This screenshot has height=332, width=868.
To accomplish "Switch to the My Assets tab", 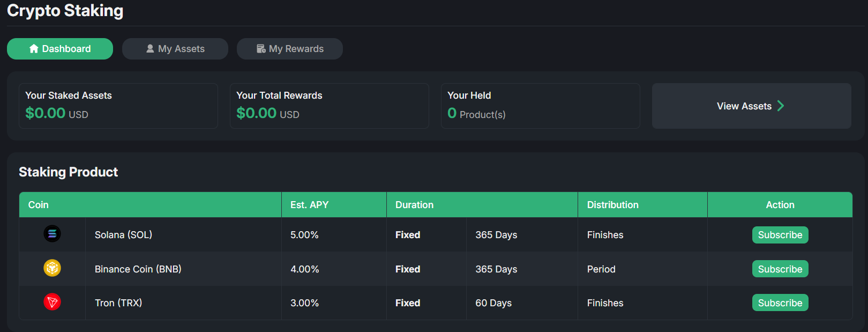I will [175, 49].
